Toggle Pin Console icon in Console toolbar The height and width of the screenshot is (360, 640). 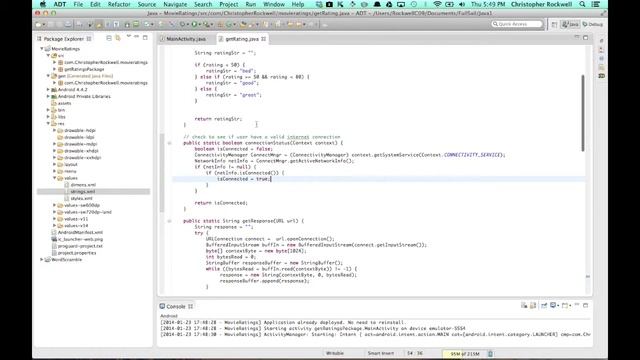pos(544,305)
